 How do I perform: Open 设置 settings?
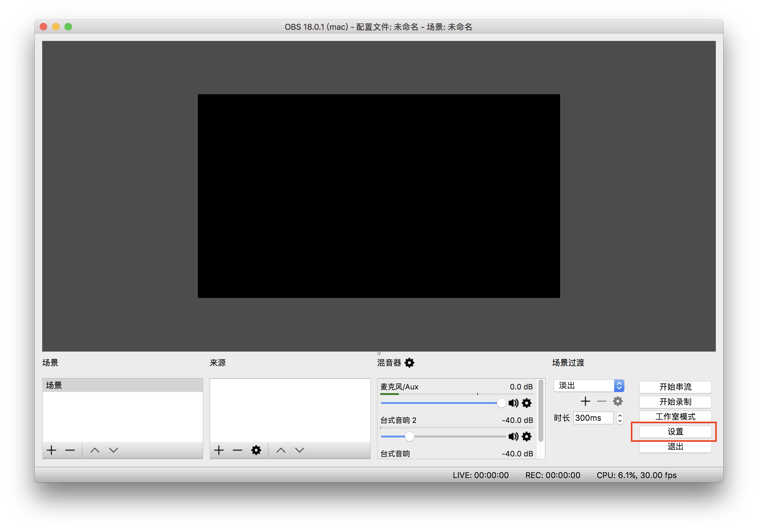pos(675,432)
